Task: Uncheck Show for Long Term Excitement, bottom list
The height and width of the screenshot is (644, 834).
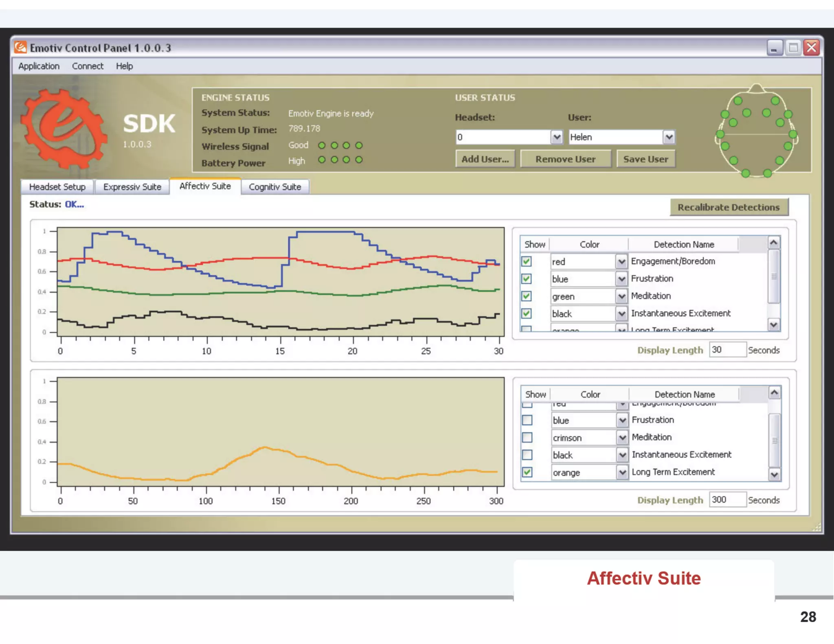Action: click(x=527, y=472)
